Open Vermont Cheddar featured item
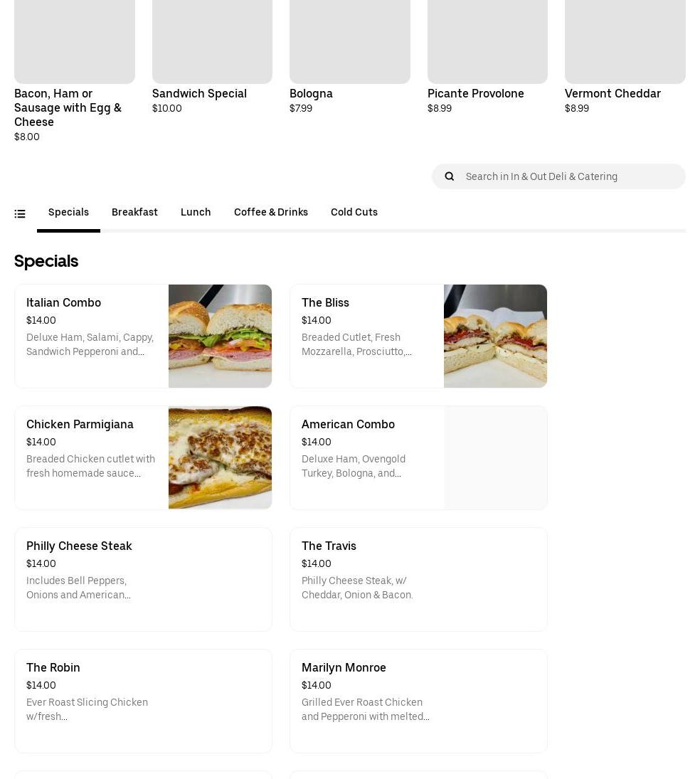 click(x=612, y=93)
